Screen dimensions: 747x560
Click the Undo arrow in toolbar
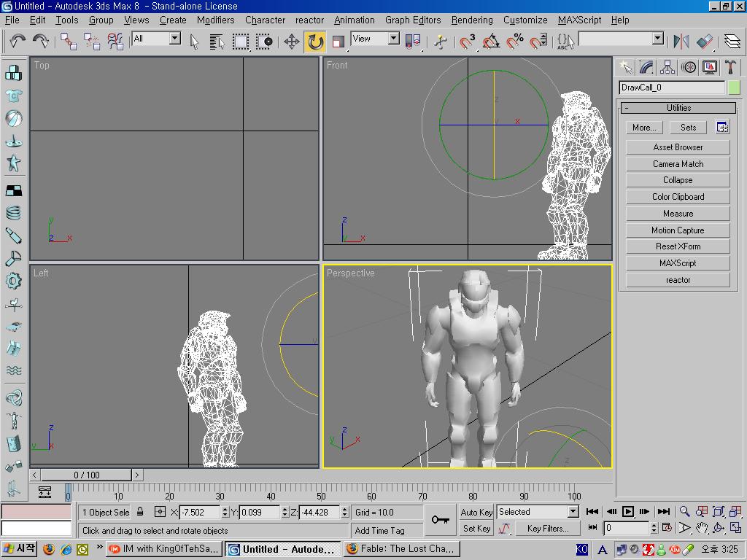coord(17,42)
